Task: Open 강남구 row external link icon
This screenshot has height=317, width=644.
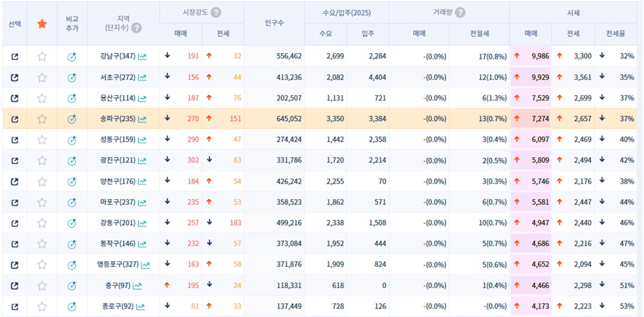Action: point(15,57)
